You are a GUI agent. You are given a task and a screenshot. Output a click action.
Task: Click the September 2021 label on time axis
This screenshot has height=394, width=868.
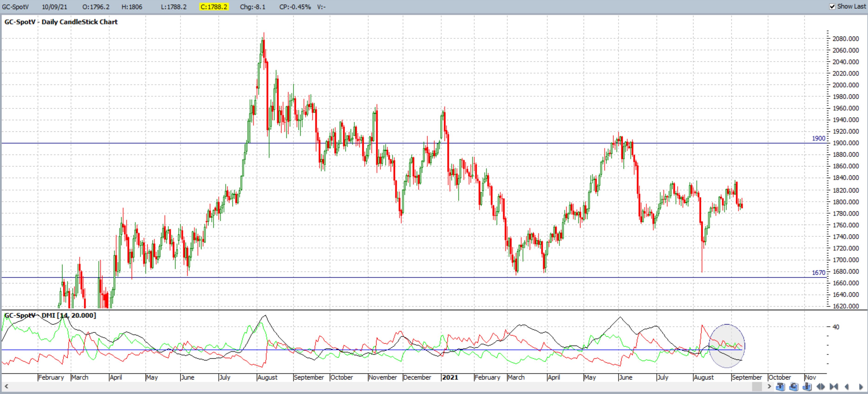coord(747,377)
